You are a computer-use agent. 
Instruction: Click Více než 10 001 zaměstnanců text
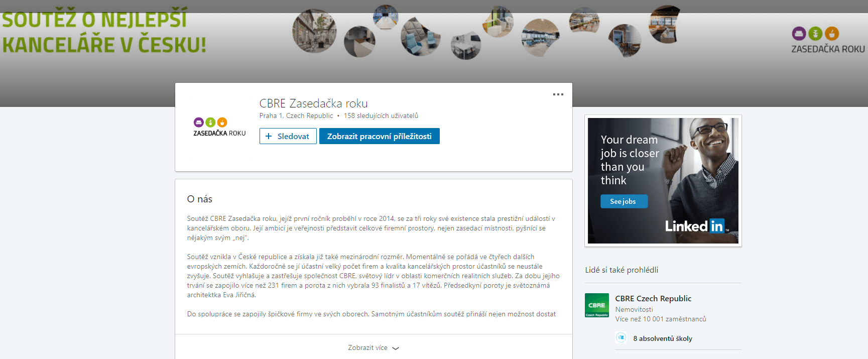[x=661, y=319]
